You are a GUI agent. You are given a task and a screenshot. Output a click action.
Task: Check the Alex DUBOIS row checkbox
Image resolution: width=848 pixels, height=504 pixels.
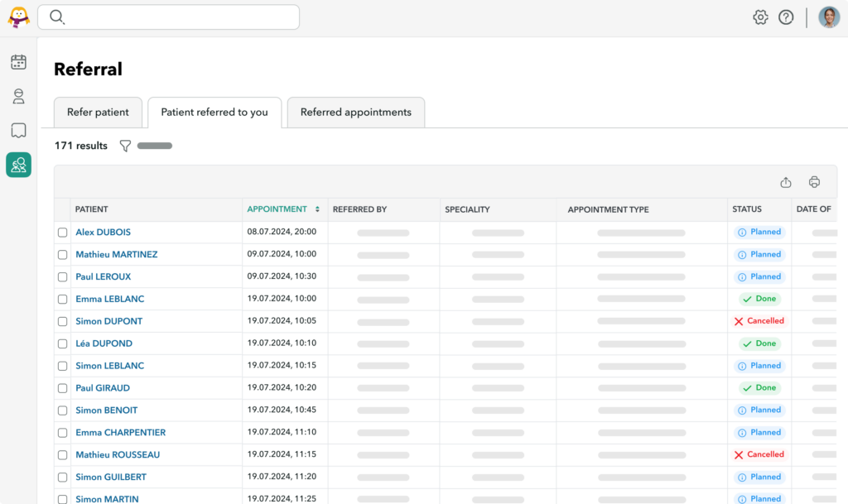pyautogui.click(x=63, y=233)
